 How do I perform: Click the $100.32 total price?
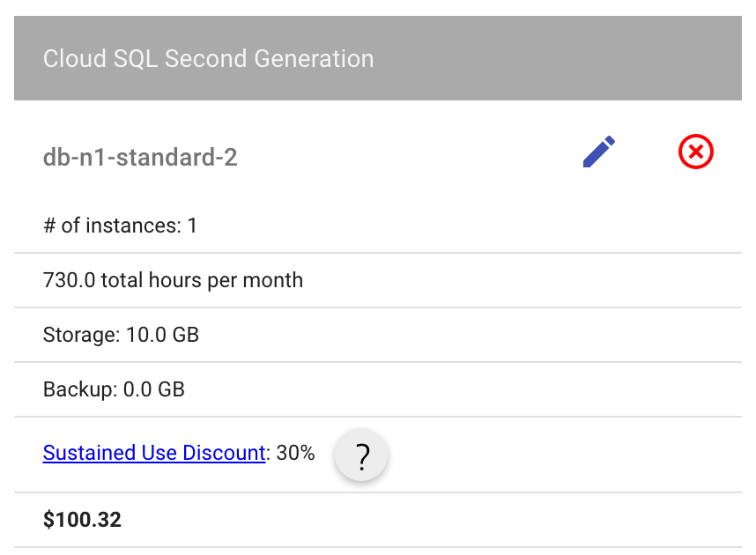pyautogui.click(x=82, y=520)
